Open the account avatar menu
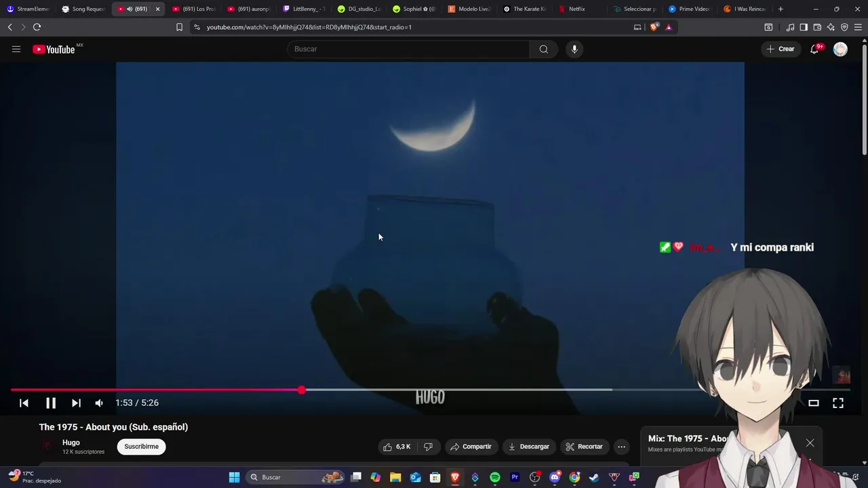 [840, 49]
